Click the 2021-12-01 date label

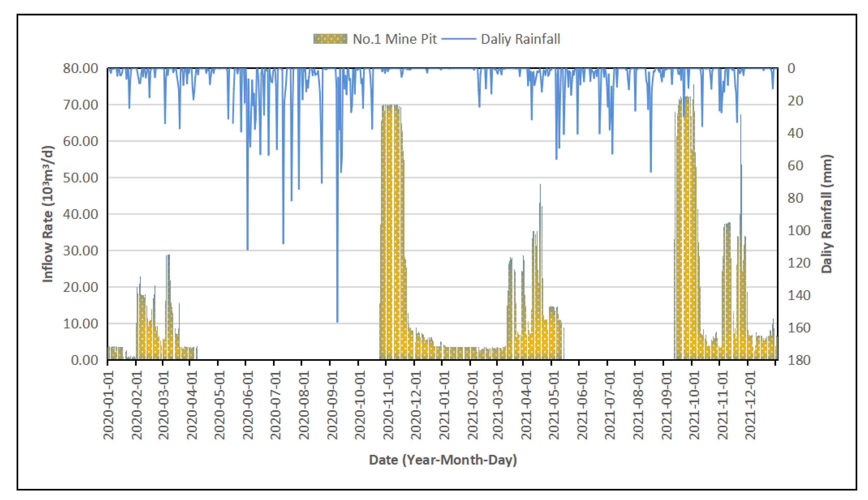click(x=750, y=405)
